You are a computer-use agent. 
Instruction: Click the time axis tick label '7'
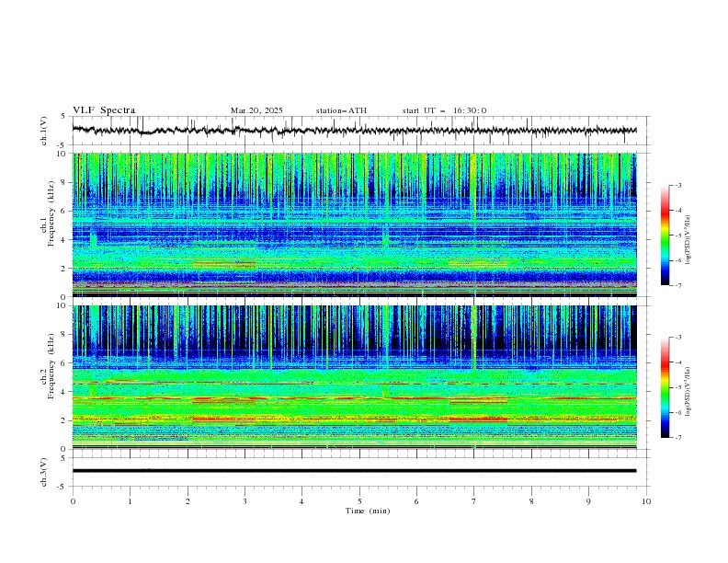click(474, 501)
